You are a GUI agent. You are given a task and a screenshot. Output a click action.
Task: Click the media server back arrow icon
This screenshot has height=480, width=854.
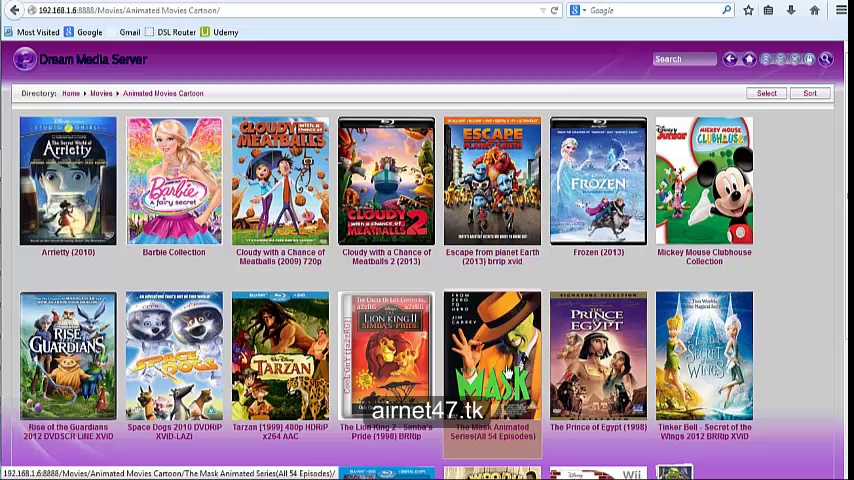tap(730, 59)
